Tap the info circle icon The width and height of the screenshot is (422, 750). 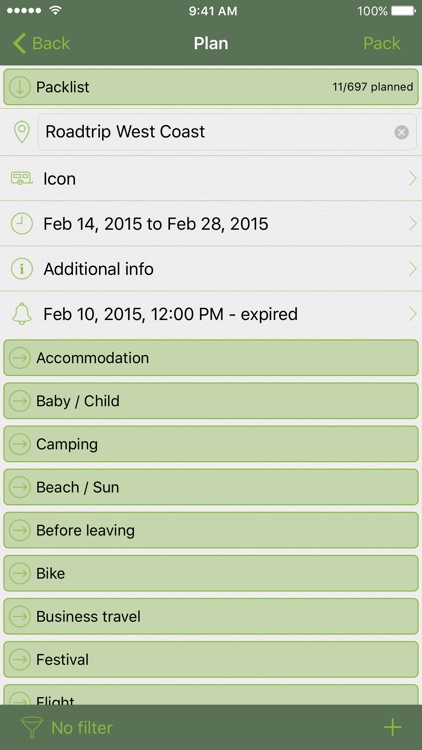click(x=22, y=269)
